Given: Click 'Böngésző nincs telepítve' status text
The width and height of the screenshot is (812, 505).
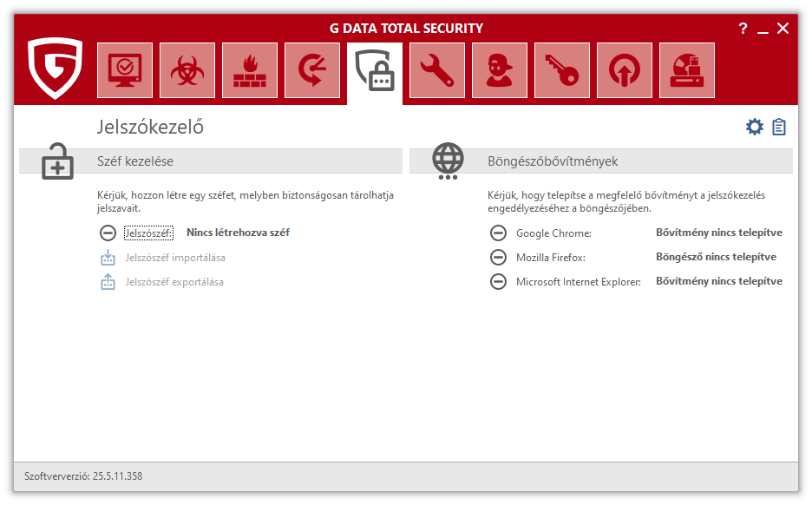Looking at the screenshot, I should (x=717, y=258).
